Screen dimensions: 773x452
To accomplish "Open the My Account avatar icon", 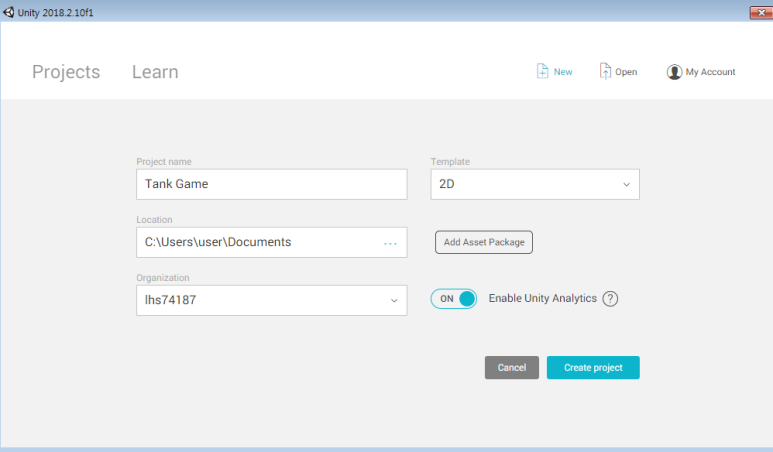I will point(674,72).
